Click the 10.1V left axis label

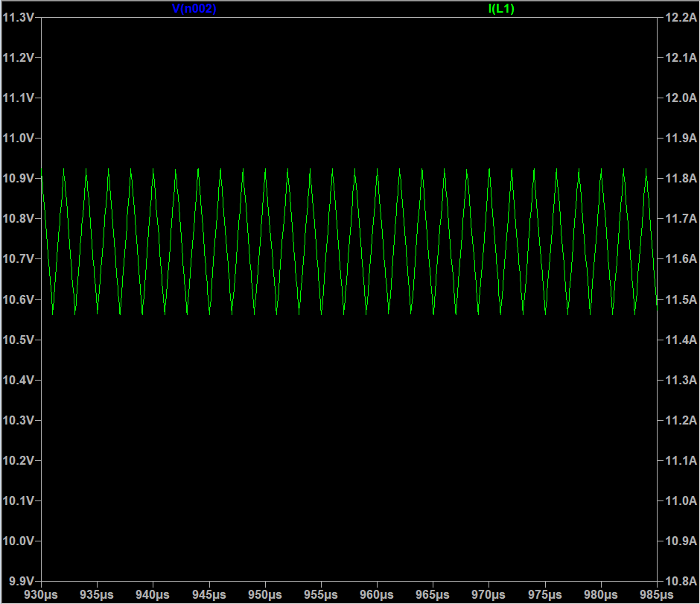coord(19,501)
